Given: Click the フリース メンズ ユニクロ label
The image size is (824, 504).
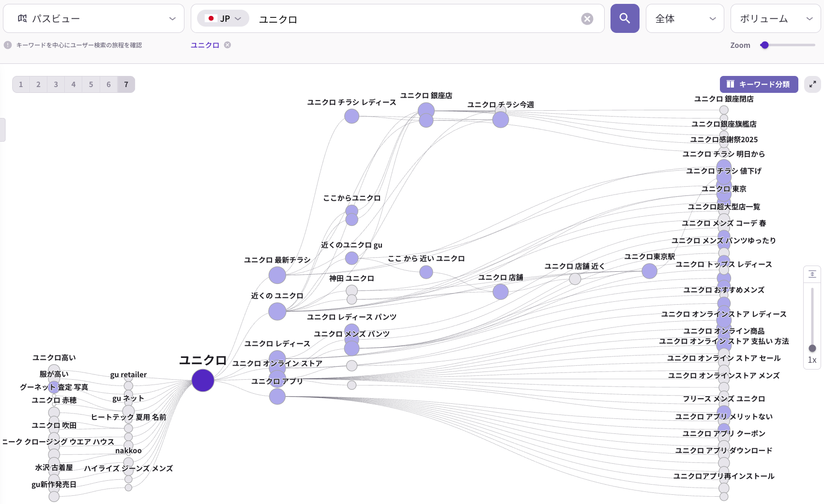Looking at the screenshot, I should 724,399.
